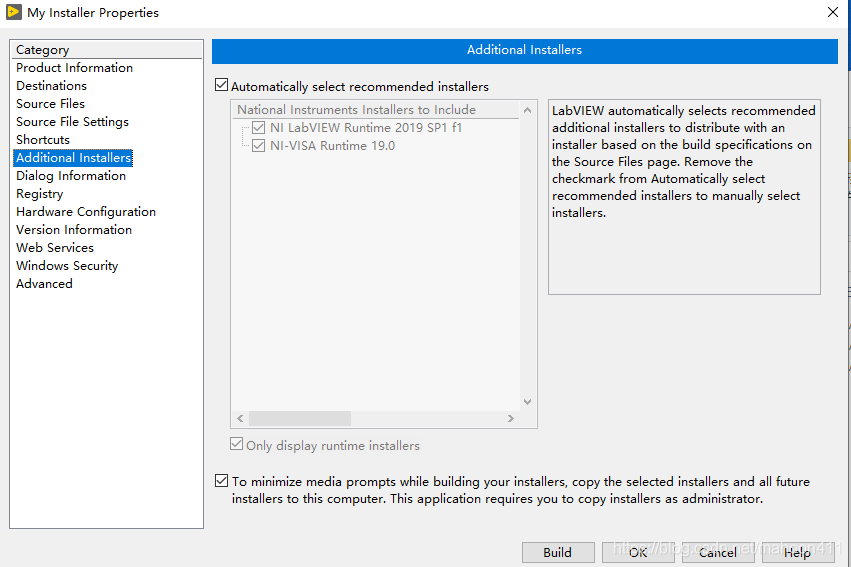Screen dimensions: 851x567
Task: Go to the Advanced category
Action: (x=44, y=284)
